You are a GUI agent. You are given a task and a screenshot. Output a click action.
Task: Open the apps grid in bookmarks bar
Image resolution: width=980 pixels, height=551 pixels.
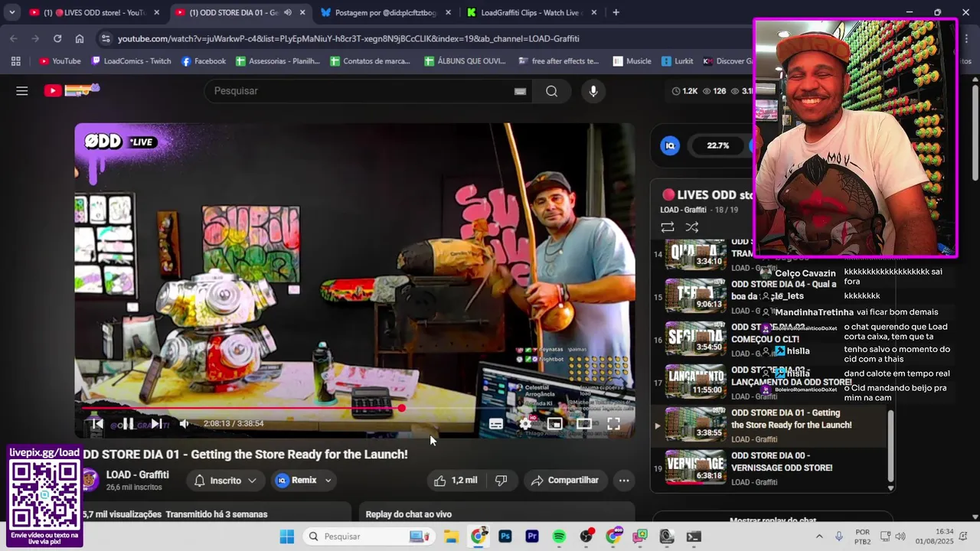(15, 61)
